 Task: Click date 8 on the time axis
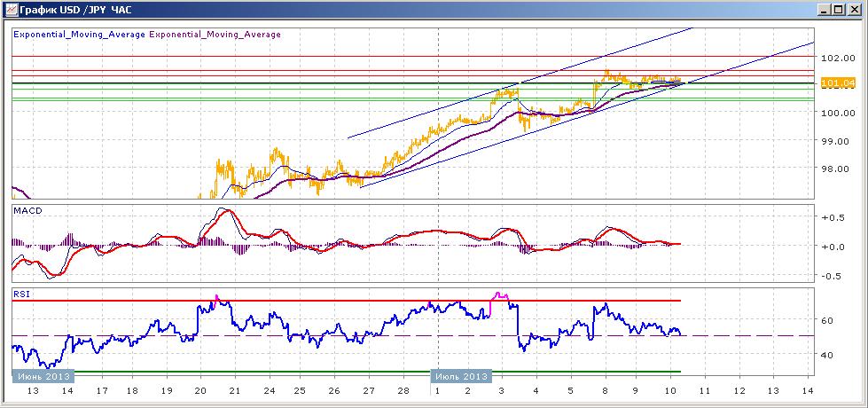(x=605, y=391)
